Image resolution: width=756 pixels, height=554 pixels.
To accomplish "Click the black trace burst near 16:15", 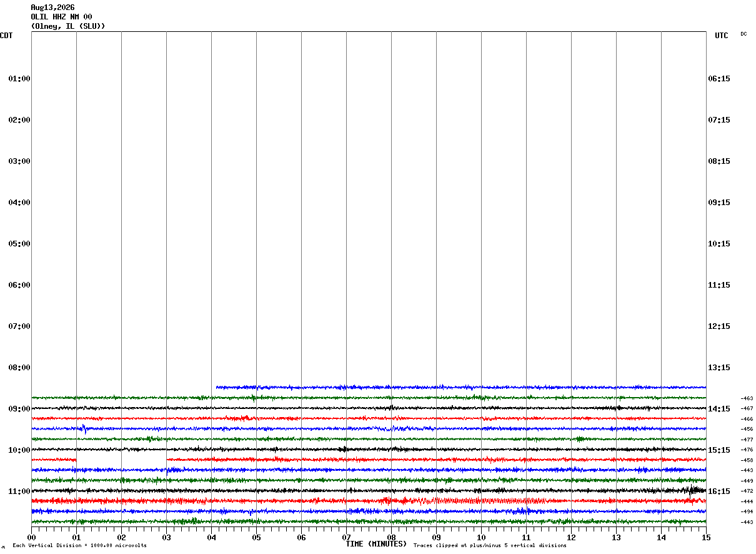I will click(693, 490).
